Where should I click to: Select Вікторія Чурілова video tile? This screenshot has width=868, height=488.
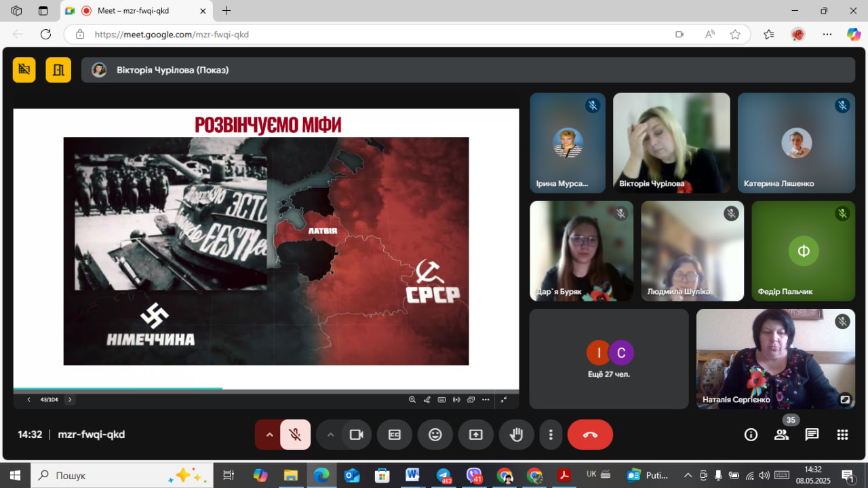671,143
